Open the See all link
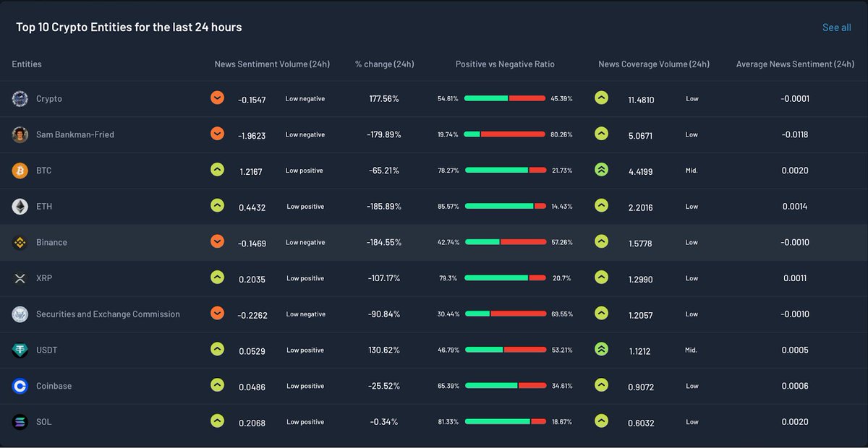The height and width of the screenshot is (448, 868). point(836,27)
